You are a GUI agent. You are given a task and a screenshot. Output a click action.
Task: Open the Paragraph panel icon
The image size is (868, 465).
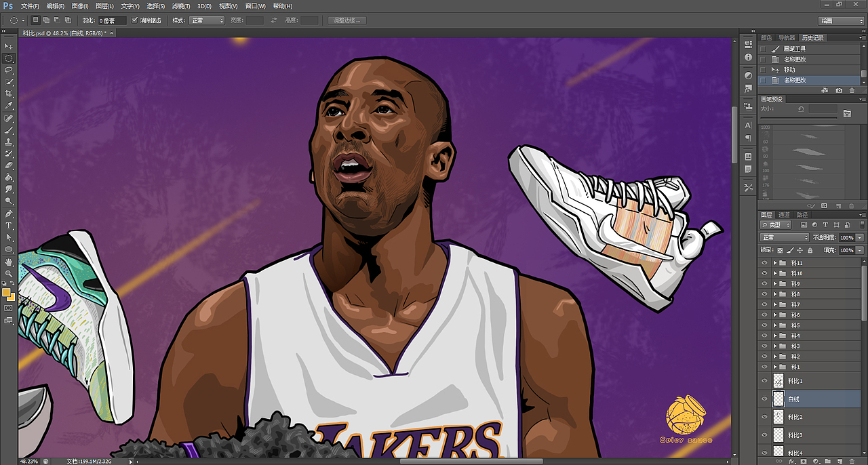pos(748,138)
